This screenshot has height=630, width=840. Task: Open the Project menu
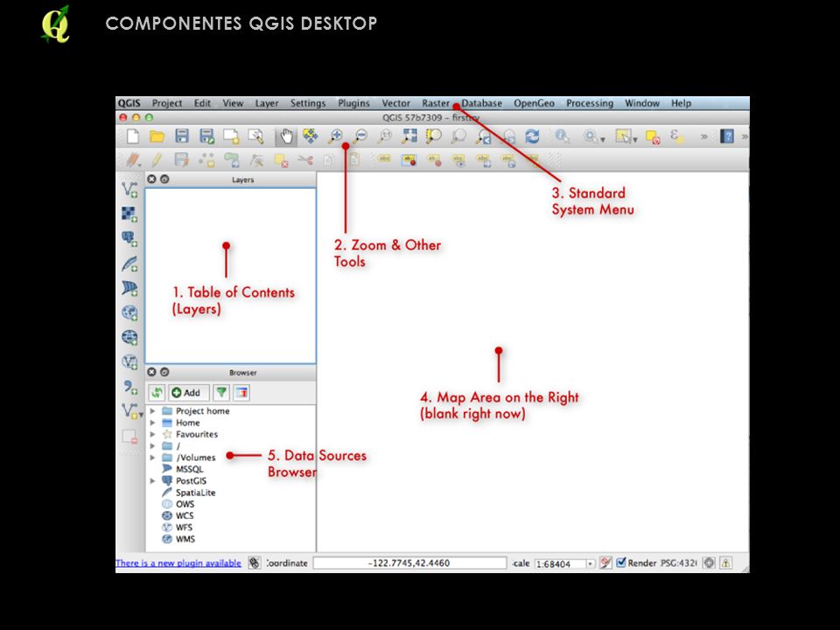pos(166,103)
